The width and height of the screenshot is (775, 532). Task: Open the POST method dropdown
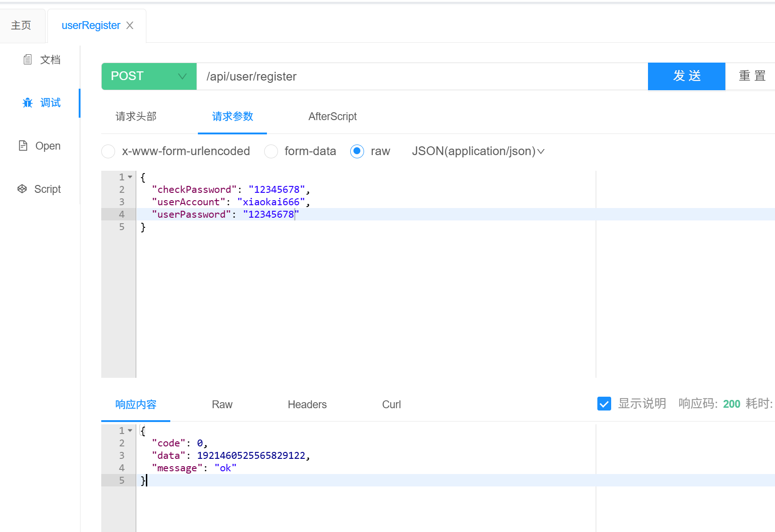[149, 76]
